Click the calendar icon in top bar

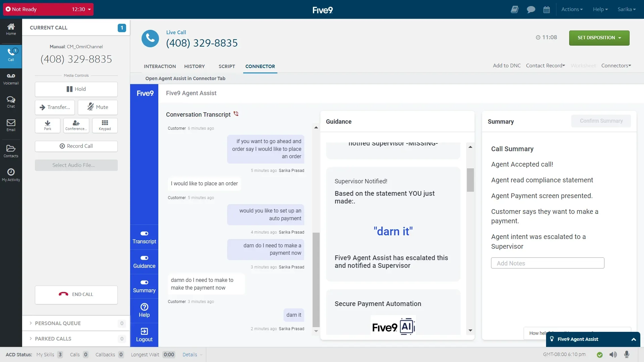click(x=546, y=9)
